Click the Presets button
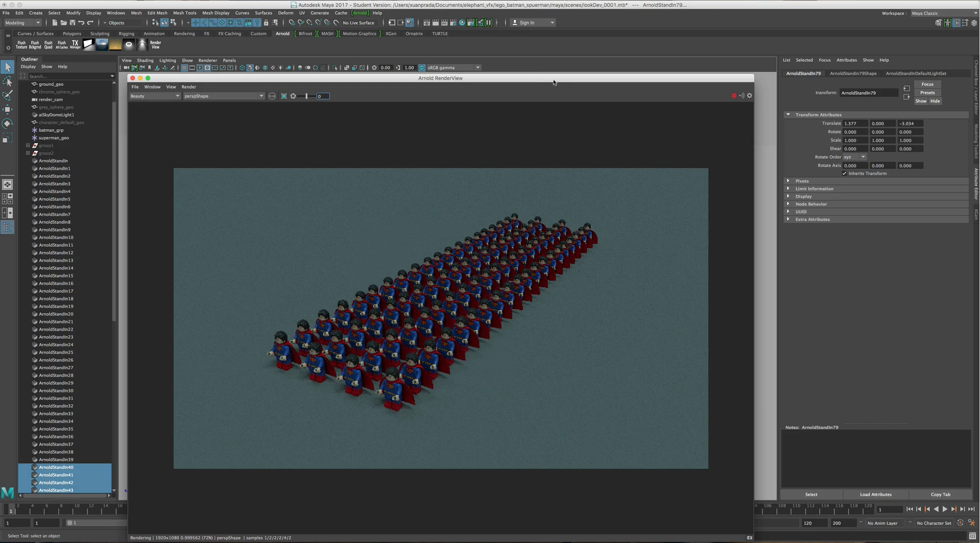Screen dimensions: 980x543 tap(927, 93)
